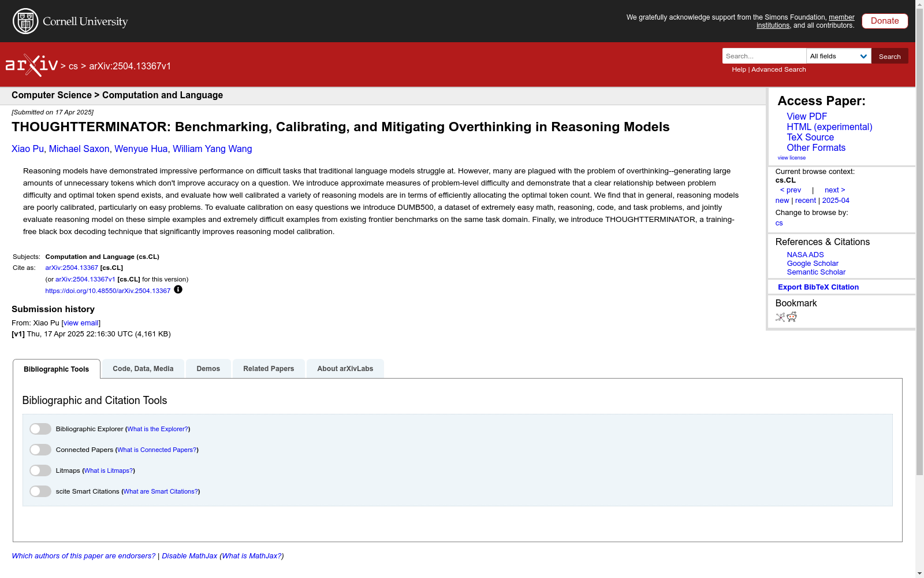Open What are Smart Citations? link

click(161, 492)
